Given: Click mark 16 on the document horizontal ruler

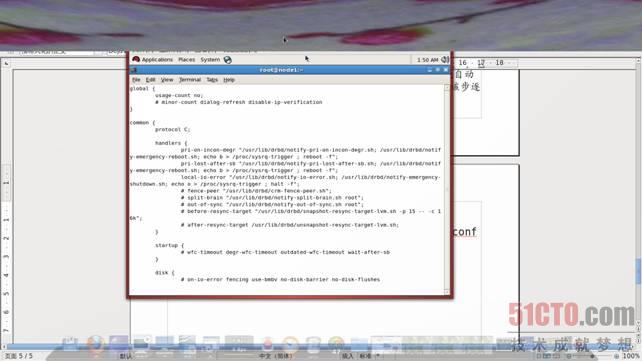Looking at the screenshot, I should point(462,63).
